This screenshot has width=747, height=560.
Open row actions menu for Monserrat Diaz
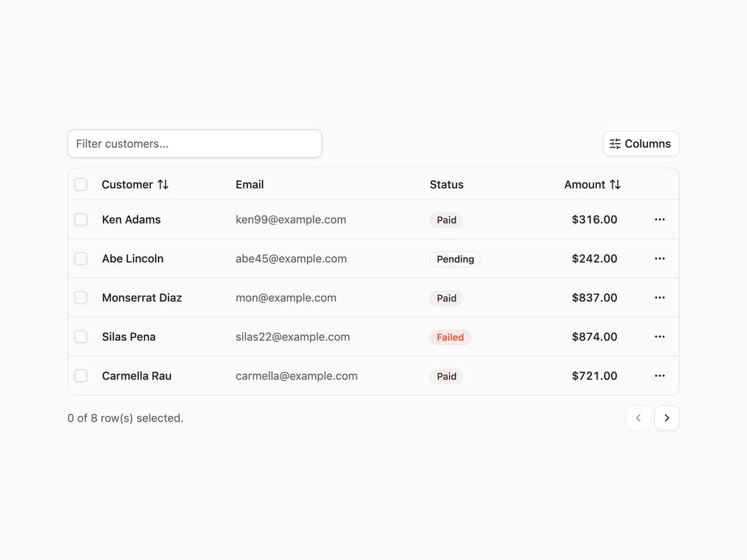tap(659, 297)
